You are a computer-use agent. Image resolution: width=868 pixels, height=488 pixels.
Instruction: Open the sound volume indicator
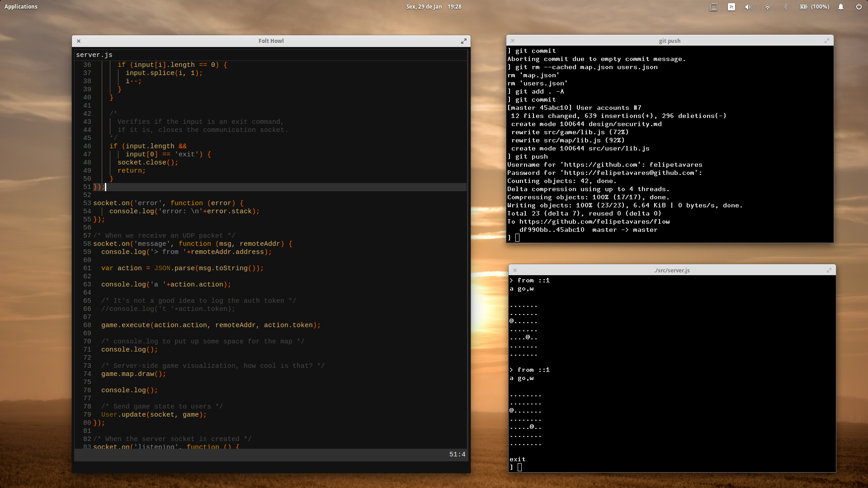pos(749,7)
